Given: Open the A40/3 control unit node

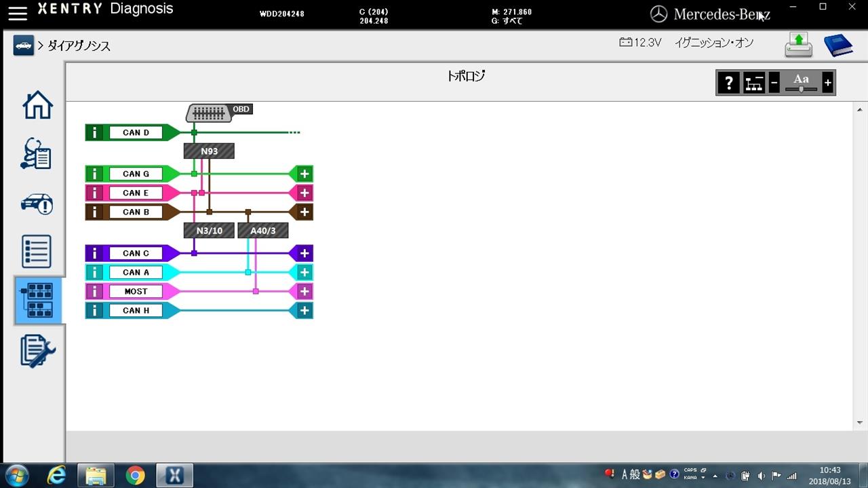Looking at the screenshot, I should (x=263, y=231).
